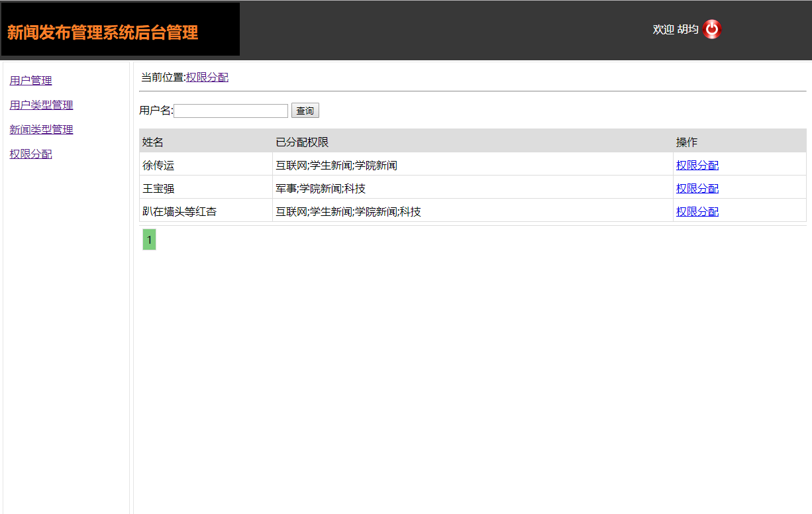Open permission assignment for 趴在墙头等红杏
The image size is (812, 514).
(697, 211)
